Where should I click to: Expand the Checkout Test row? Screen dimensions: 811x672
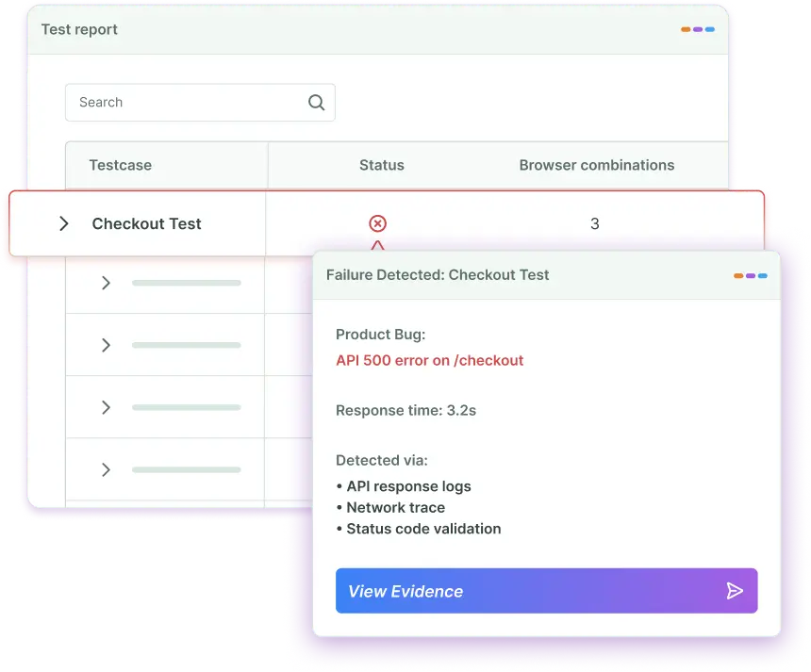pyautogui.click(x=64, y=223)
